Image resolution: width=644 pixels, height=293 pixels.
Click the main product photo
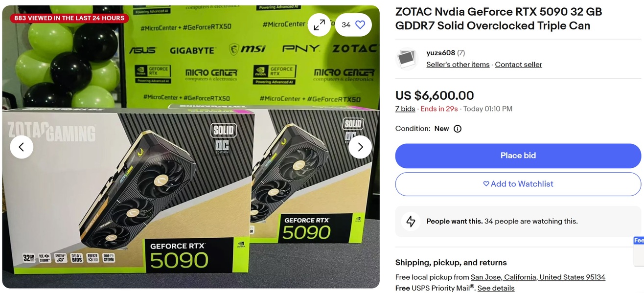point(191,147)
